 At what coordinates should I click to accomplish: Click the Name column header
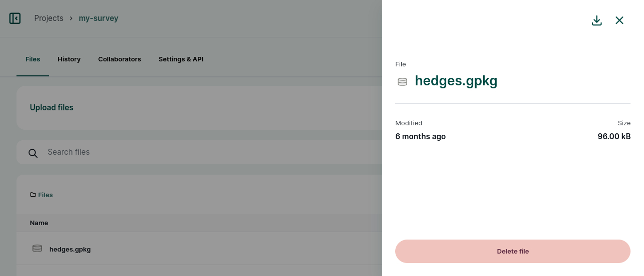click(39, 223)
